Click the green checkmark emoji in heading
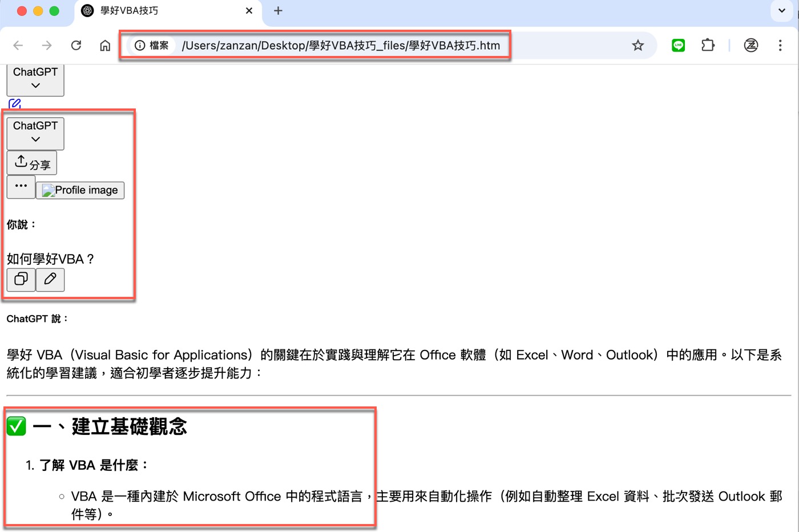The height and width of the screenshot is (532, 799). [x=17, y=426]
